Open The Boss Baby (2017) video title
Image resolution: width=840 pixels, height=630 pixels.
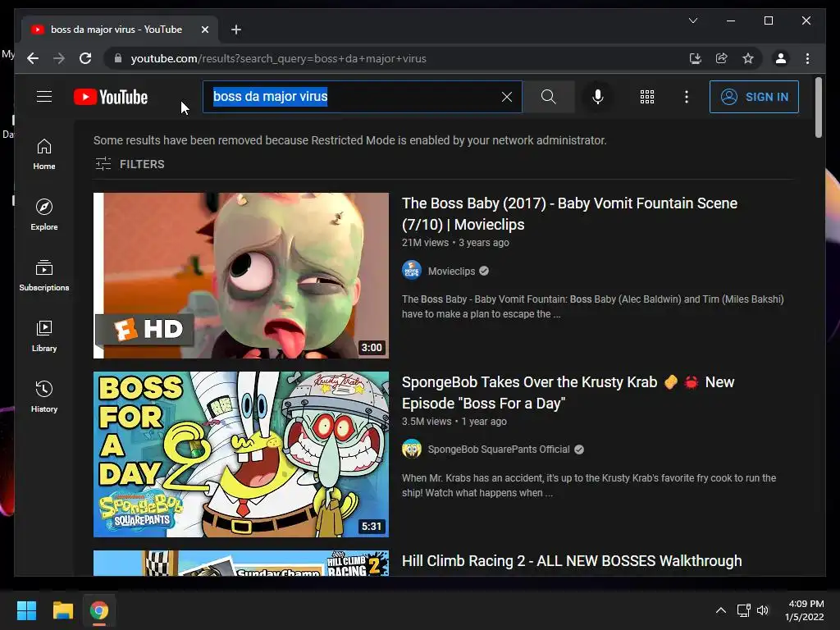click(x=569, y=214)
